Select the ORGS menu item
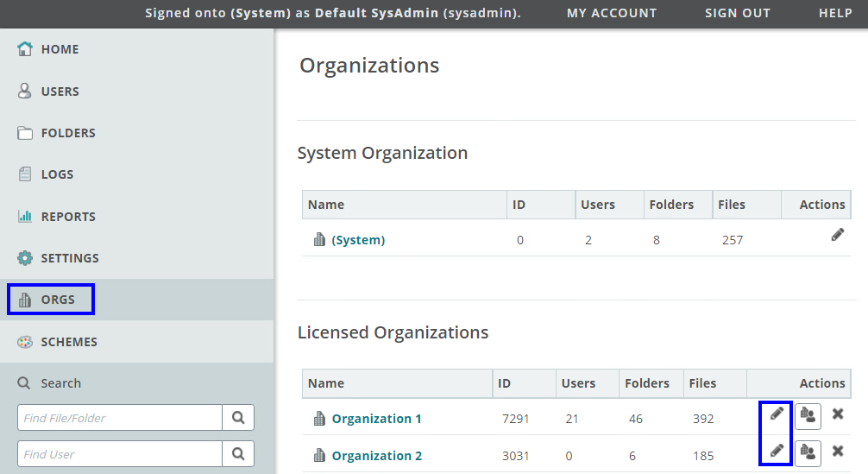Screen dimensions: 868x474 58,300
